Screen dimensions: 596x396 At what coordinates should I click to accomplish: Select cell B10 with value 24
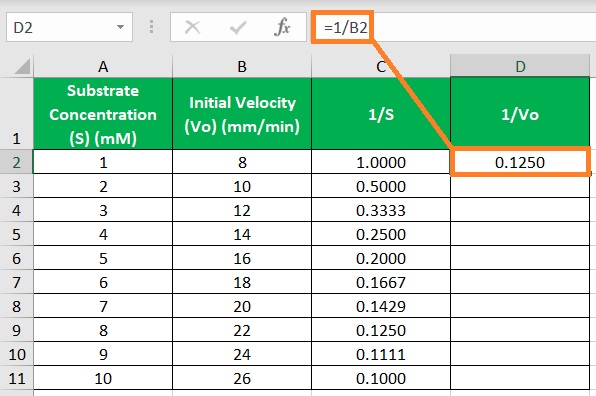tap(242, 354)
